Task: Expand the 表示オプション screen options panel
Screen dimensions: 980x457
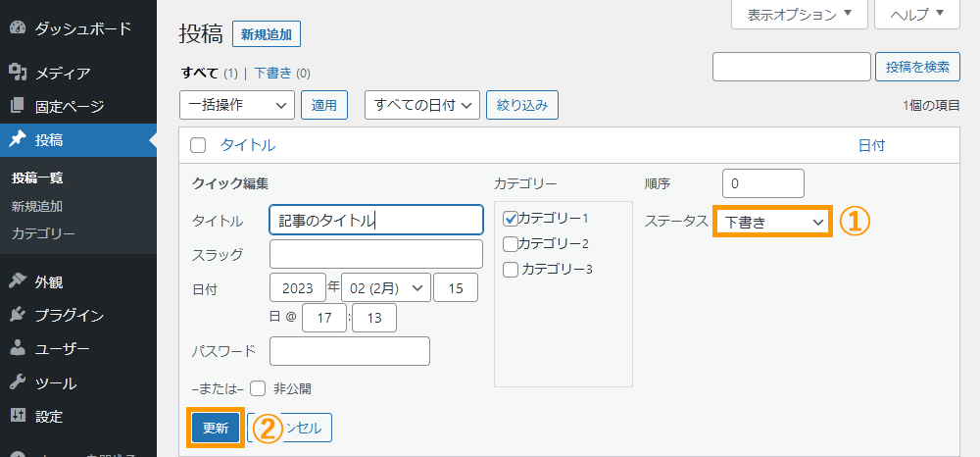Action: [x=799, y=15]
